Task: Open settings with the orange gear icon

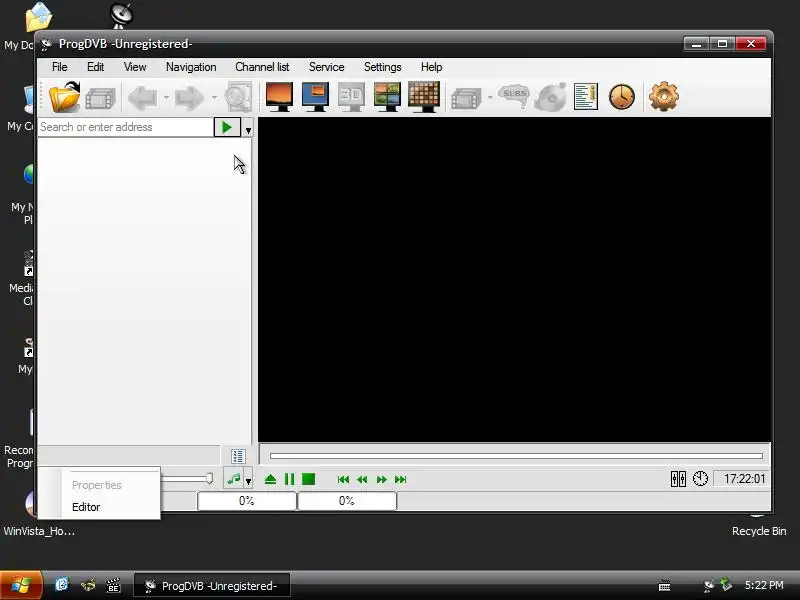Action: click(663, 96)
